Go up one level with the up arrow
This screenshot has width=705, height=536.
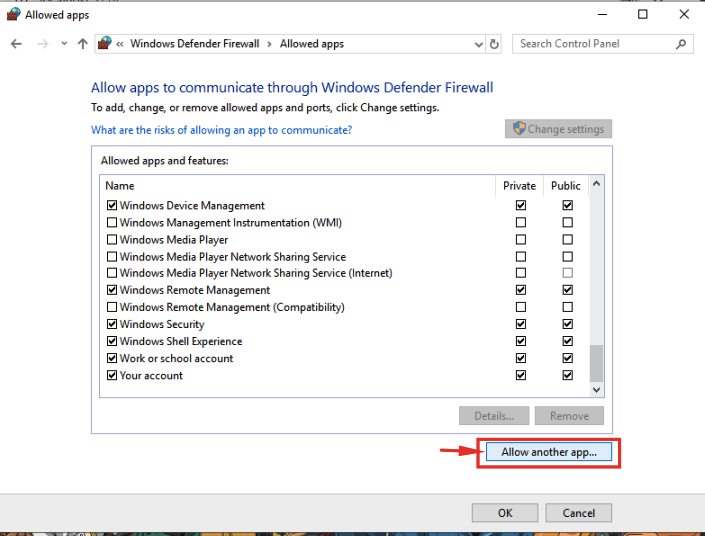(82, 44)
